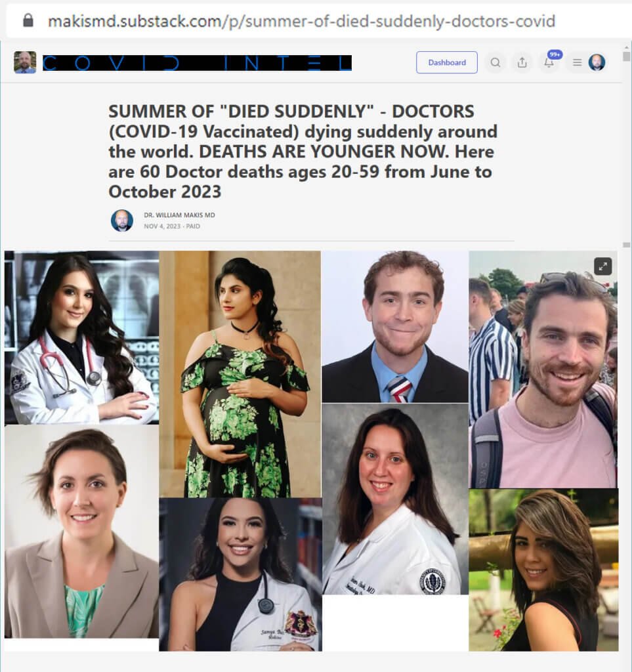This screenshot has height=672, width=632.
Task: Click the padlock icon in address bar
Action: pos(28,20)
